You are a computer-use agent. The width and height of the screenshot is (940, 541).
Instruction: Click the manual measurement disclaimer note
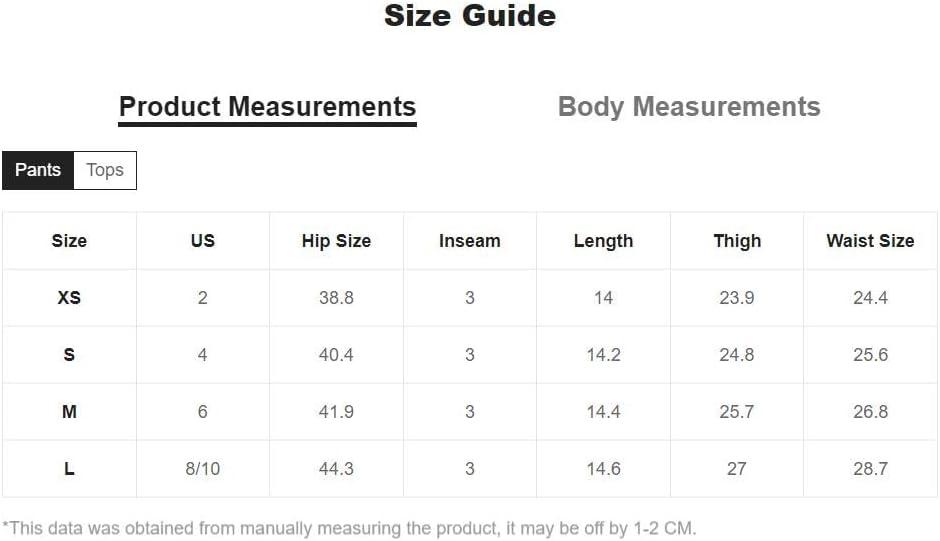[349, 528]
